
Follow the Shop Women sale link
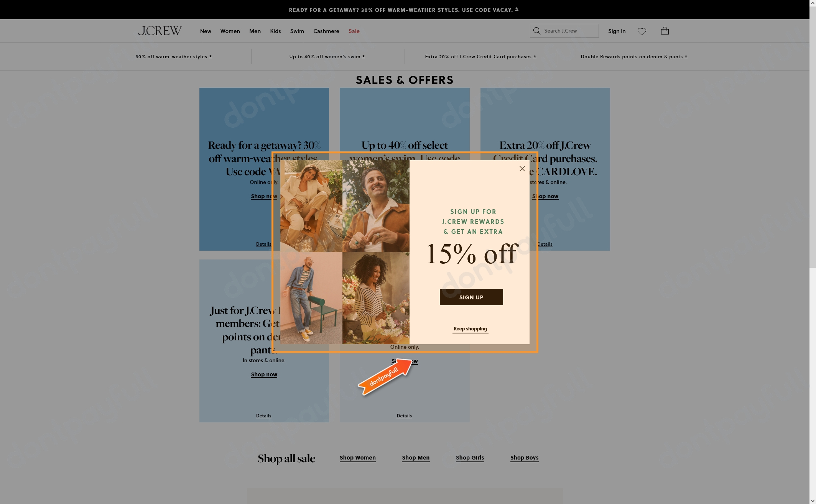pyautogui.click(x=358, y=458)
